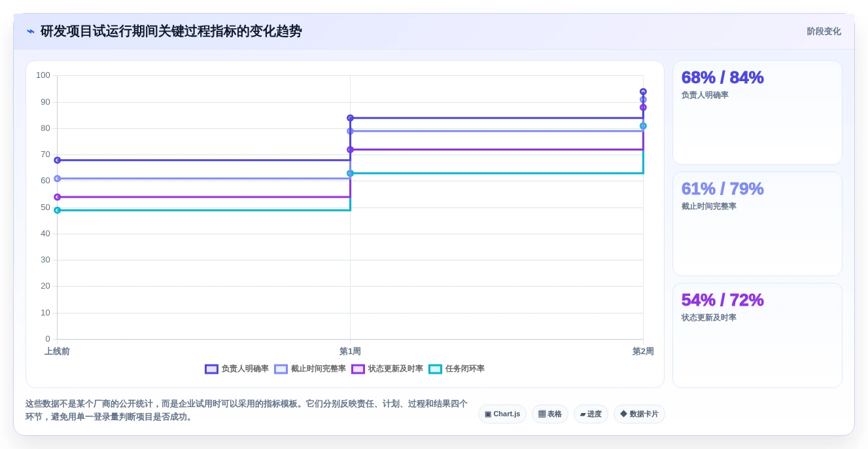This screenshot has width=868, height=449.
Task: Click the 100 y-axis tick label
Action: pyautogui.click(x=43, y=75)
